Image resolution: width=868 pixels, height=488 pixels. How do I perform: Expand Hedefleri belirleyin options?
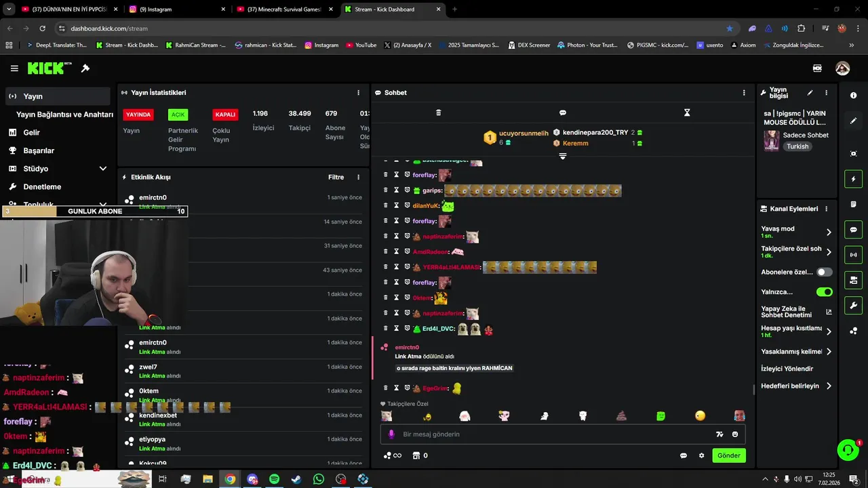pyautogui.click(x=828, y=386)
